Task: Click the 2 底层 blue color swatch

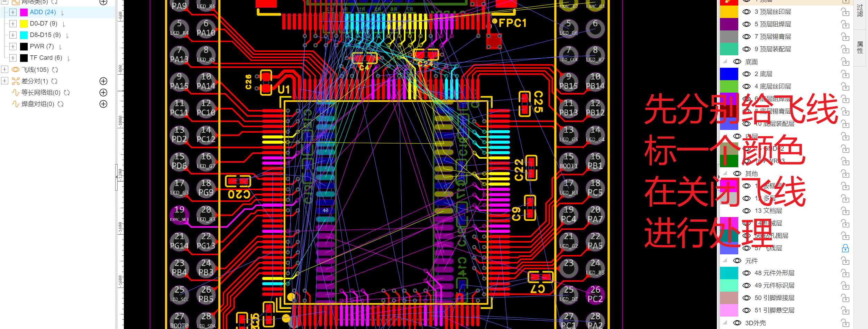Action: [729, 74]
